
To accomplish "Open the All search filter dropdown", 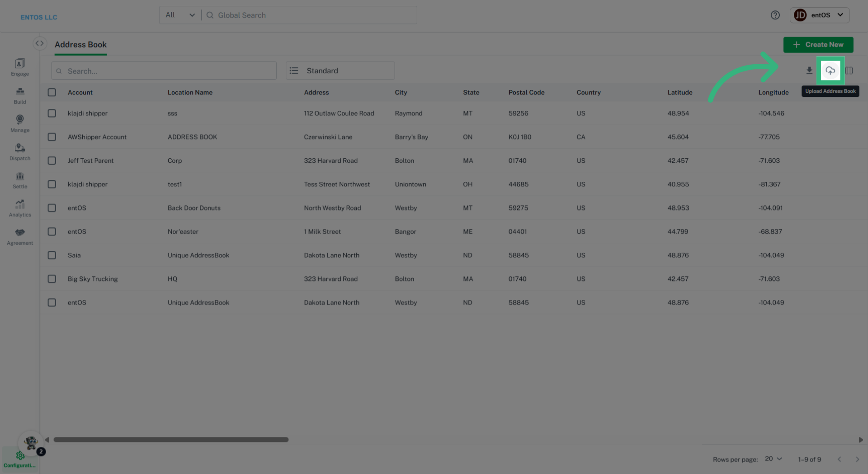I will [x=180, y=15].
